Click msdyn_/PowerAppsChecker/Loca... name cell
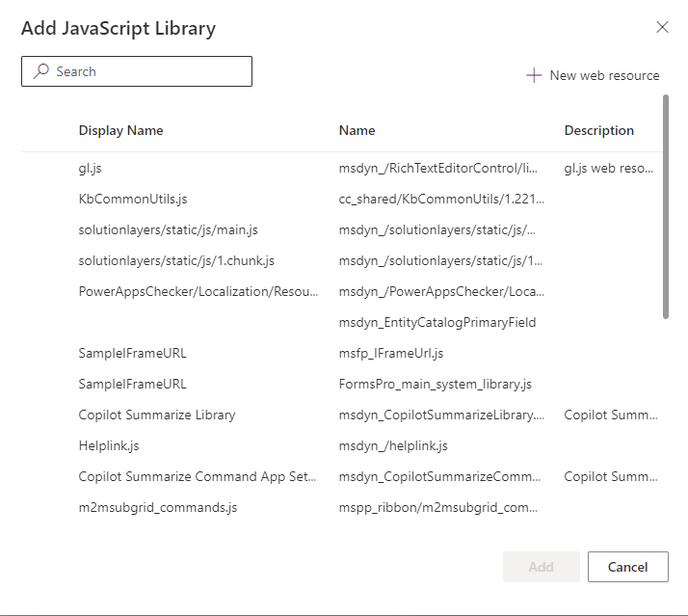 pos(441,291)
